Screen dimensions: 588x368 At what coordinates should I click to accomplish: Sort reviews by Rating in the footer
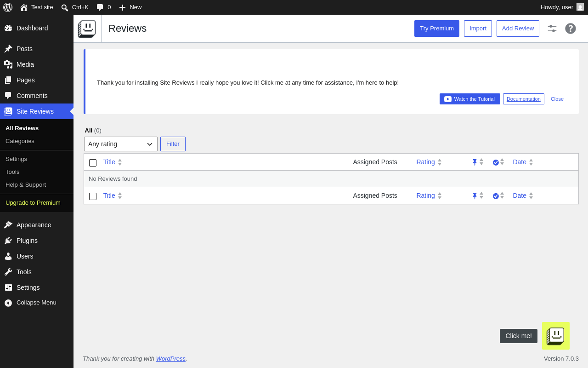tap(429, 195)
